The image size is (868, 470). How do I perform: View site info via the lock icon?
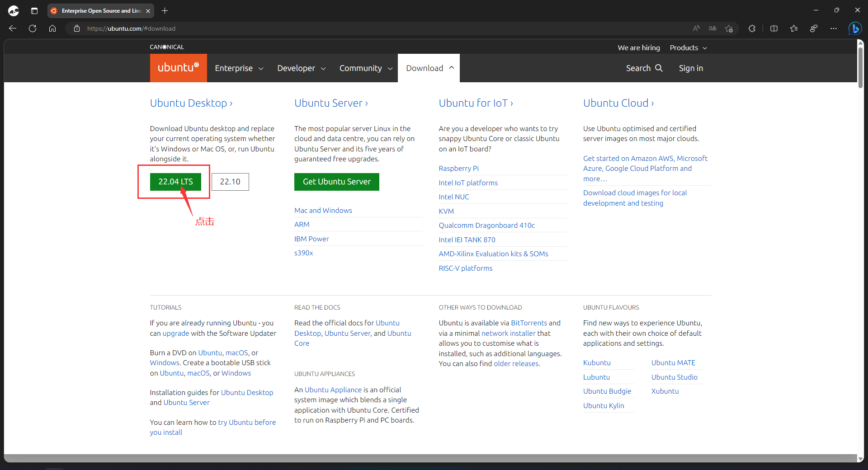tap(77, 28)
